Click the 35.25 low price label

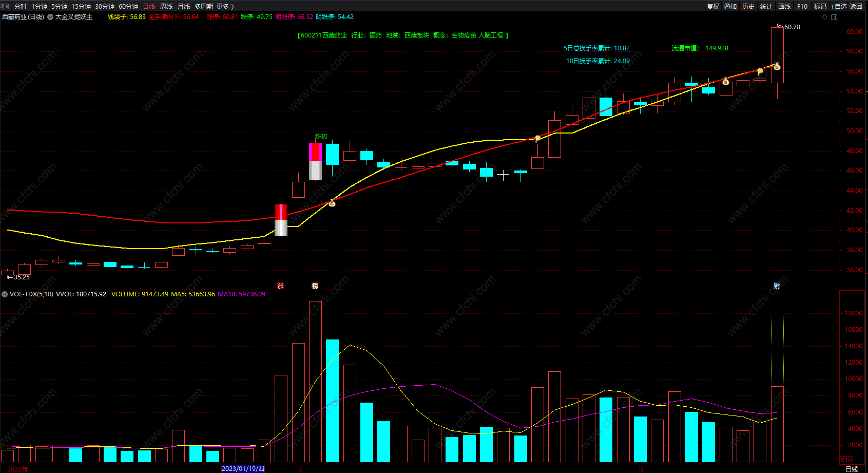click(22, 277)
